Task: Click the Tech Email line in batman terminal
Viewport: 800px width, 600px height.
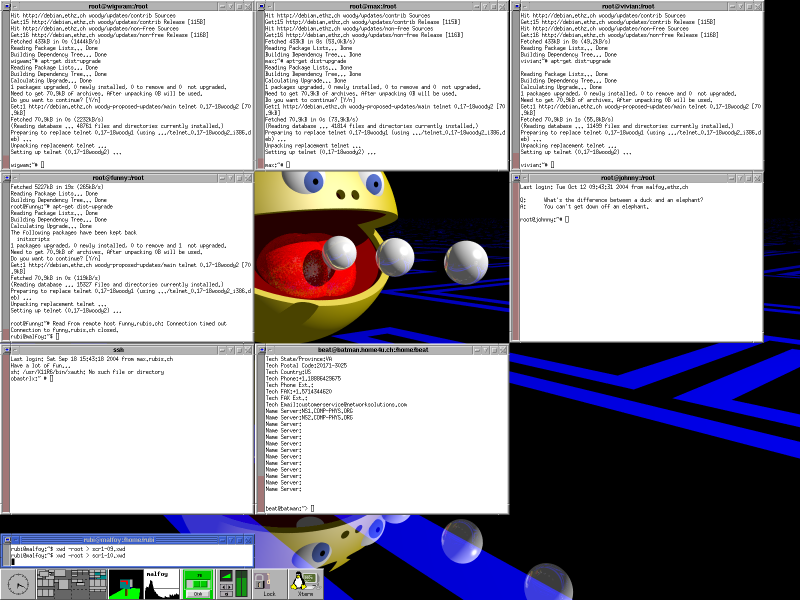Action: point(336,405)
